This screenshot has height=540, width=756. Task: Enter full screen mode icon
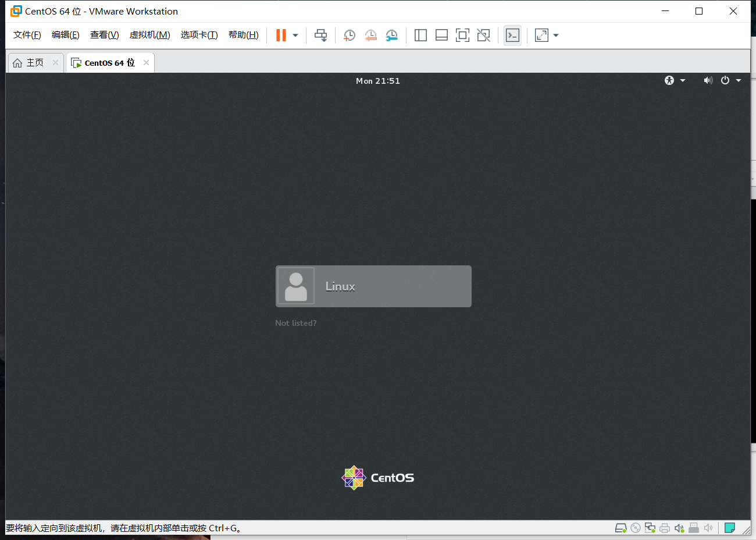click(462, 35)
